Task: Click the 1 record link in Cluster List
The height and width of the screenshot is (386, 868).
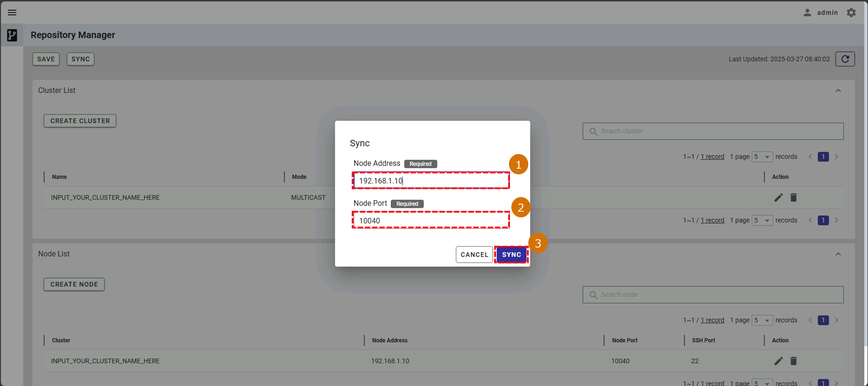Action: pos(712,157)
